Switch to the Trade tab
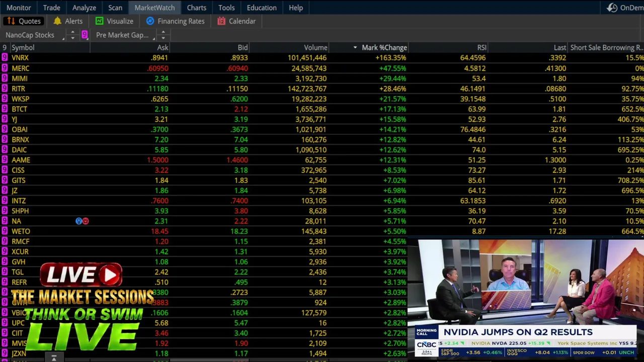Image resolution: width=644 pixels, height=362 pixels. click(51, 8)
